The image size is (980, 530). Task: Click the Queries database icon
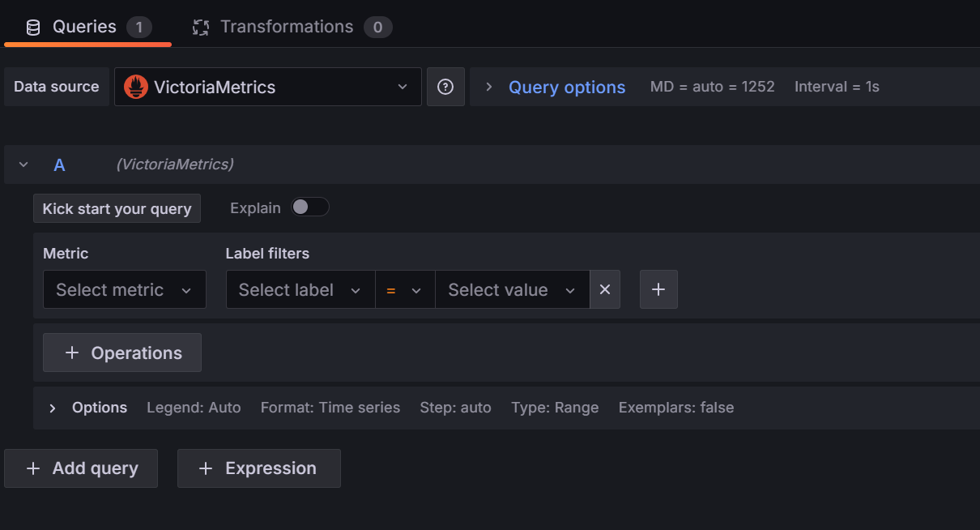coord(32,26)
